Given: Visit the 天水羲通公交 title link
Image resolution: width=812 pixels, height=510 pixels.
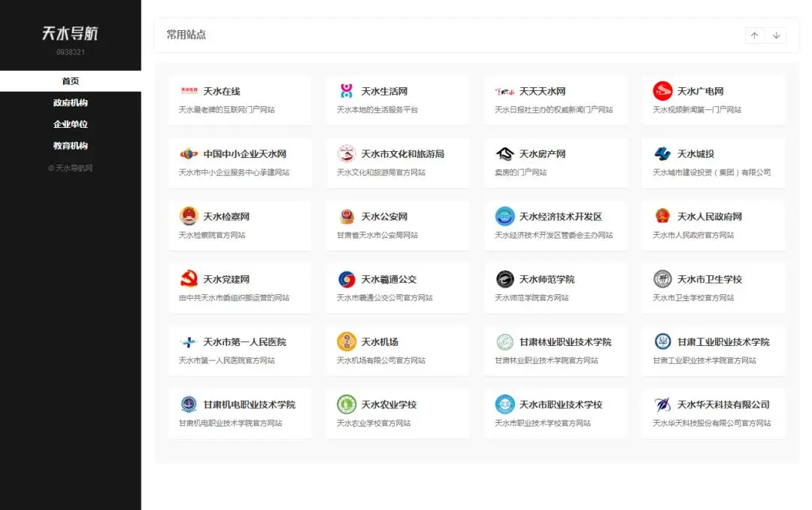Looking at the screenshot, I should [389, 279].
